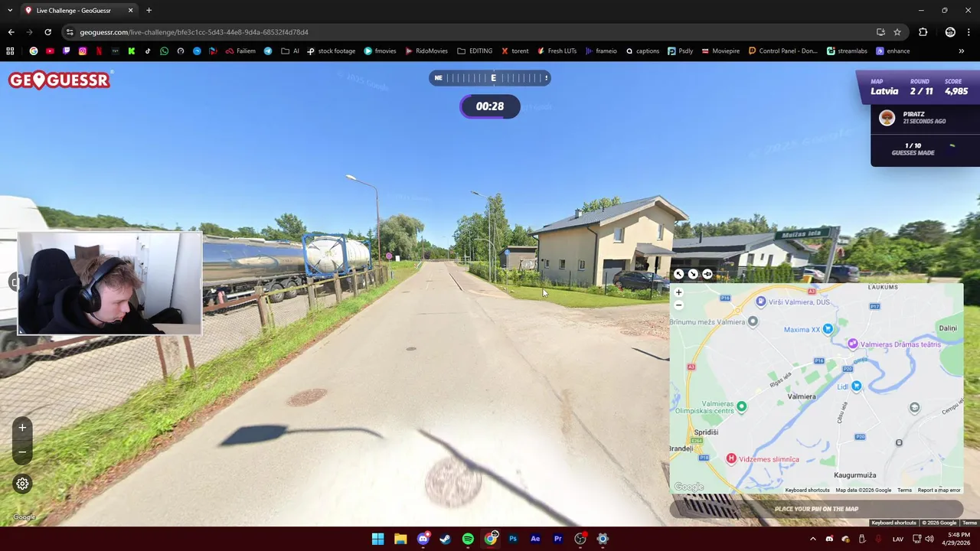Shrink the guess map with the down-right arrow
980x551 pixels.
click(693, 274)
